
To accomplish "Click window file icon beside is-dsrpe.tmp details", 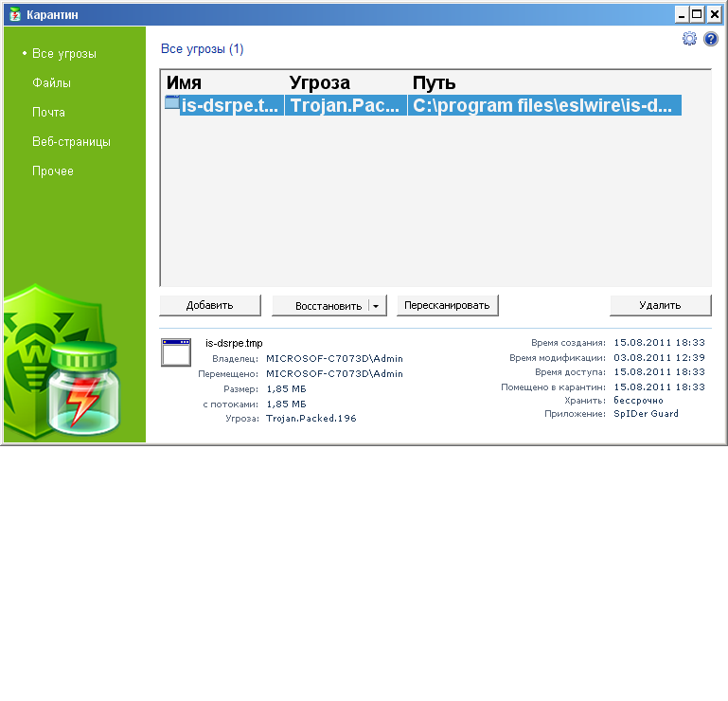I will [176, 352].
